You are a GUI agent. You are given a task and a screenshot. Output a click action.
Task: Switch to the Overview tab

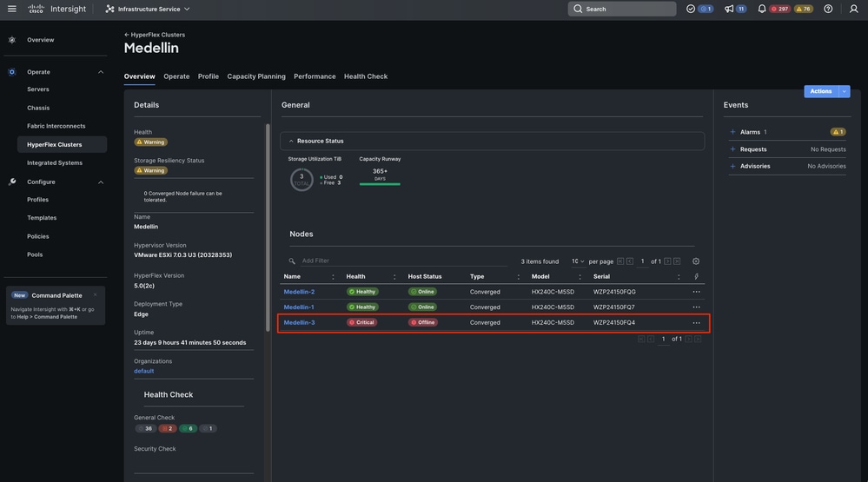[x=140, y=76]
